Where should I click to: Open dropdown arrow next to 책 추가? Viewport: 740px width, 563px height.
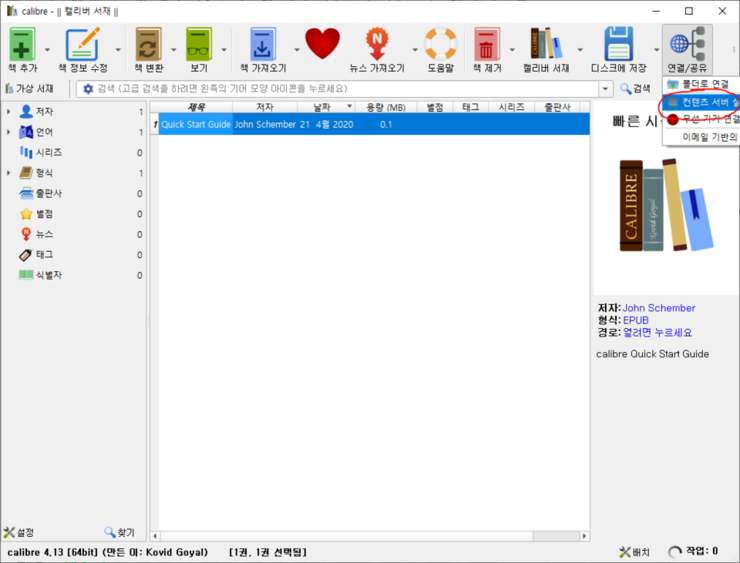point(47,49)
